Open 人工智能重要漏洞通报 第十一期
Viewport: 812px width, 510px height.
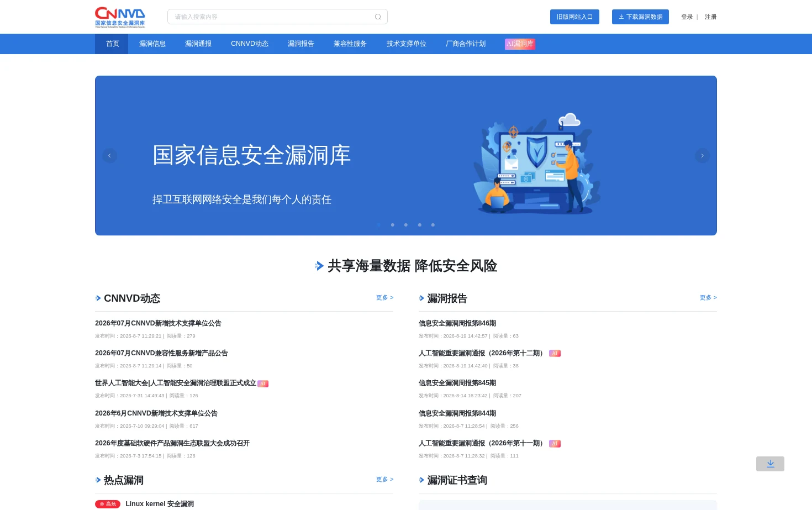tap(482, 443)
